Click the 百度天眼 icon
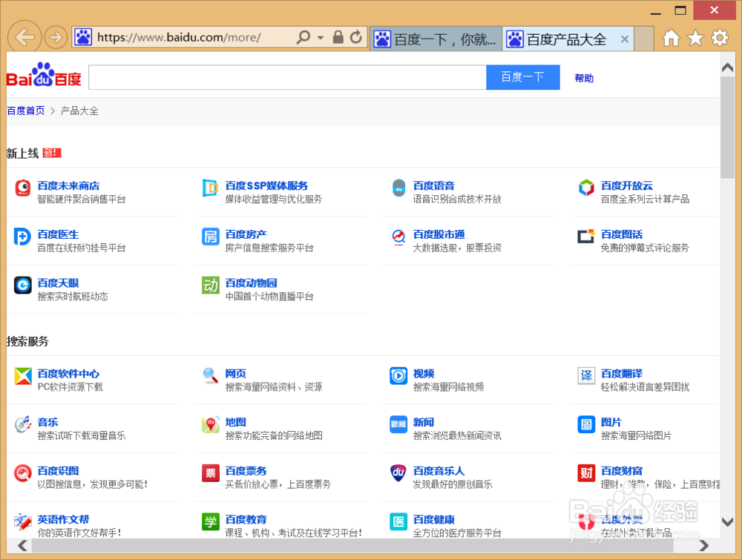This screenshot has width=742, height=560. [x=23, y=286]
